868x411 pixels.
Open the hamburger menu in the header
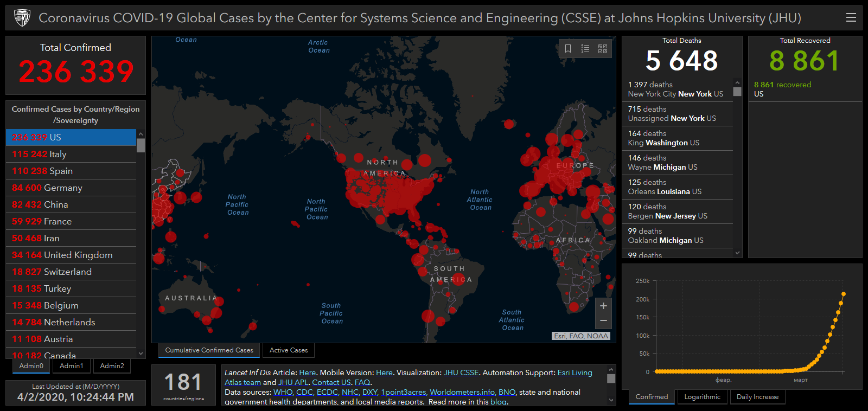(851, 17)
